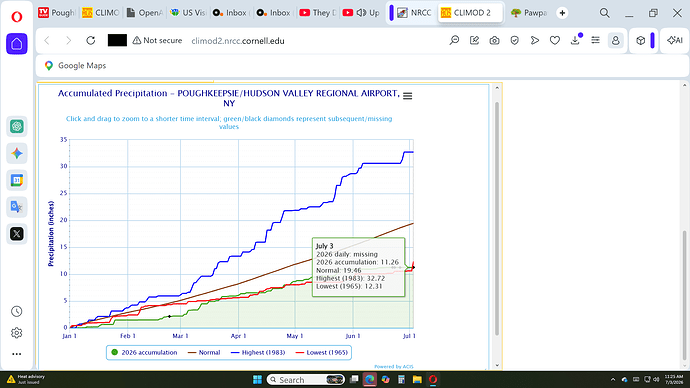
Task: Click the inner chart pane scrollbar
Action: pyautogui.click(x=497, y=219)
